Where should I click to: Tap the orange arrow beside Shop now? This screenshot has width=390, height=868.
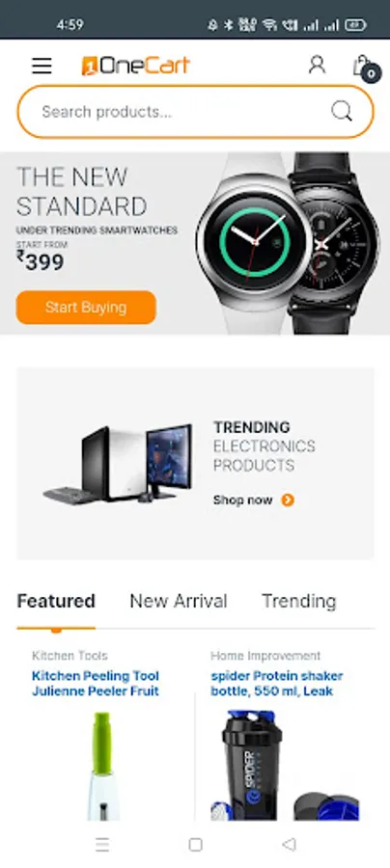(x=288, y=500)
